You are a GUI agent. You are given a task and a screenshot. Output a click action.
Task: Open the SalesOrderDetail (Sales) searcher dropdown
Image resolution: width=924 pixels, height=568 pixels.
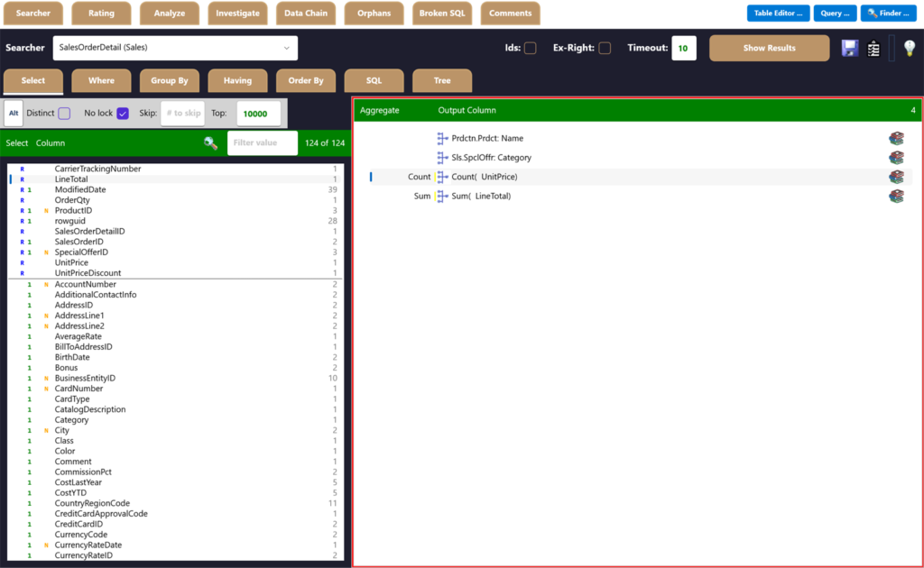(x=175, y=48)
